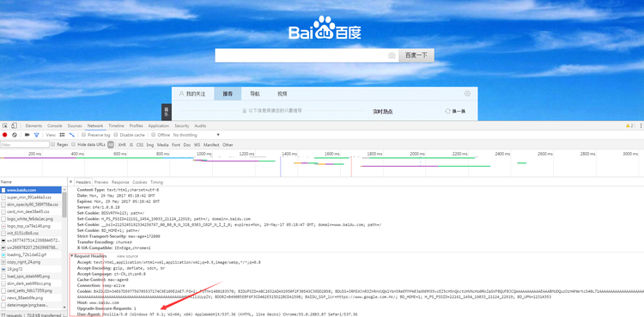
Task: Filter requests by Doc
Action: click(187, 144)
